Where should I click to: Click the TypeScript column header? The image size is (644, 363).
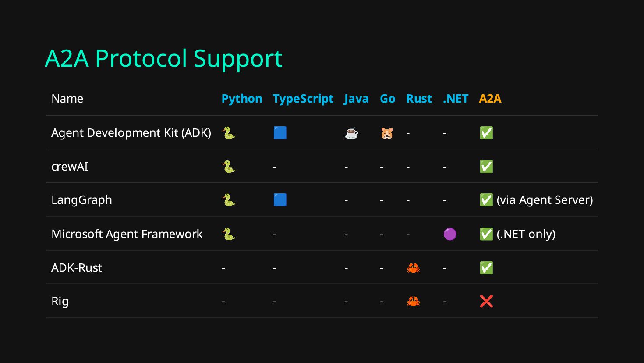click(x=303, y=99)
